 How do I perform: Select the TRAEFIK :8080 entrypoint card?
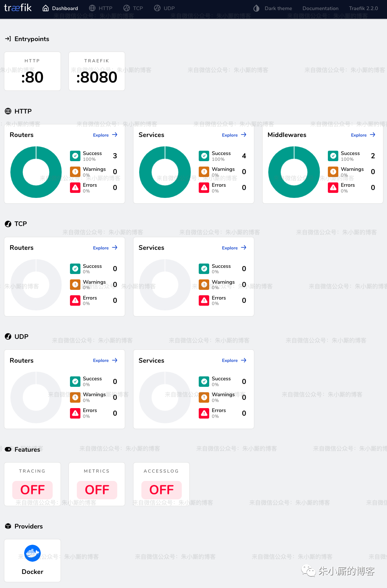tap(97, 71)
